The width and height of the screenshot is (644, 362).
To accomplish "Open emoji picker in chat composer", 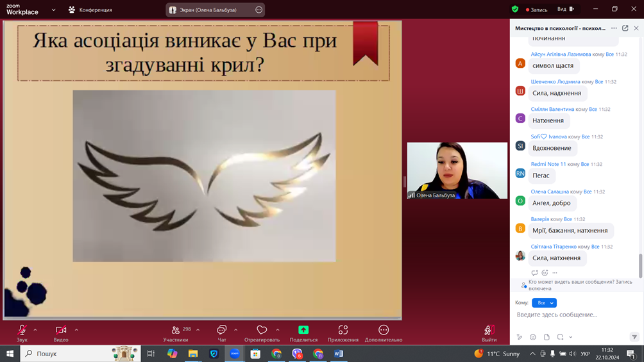I will click(x=532, y=337).
